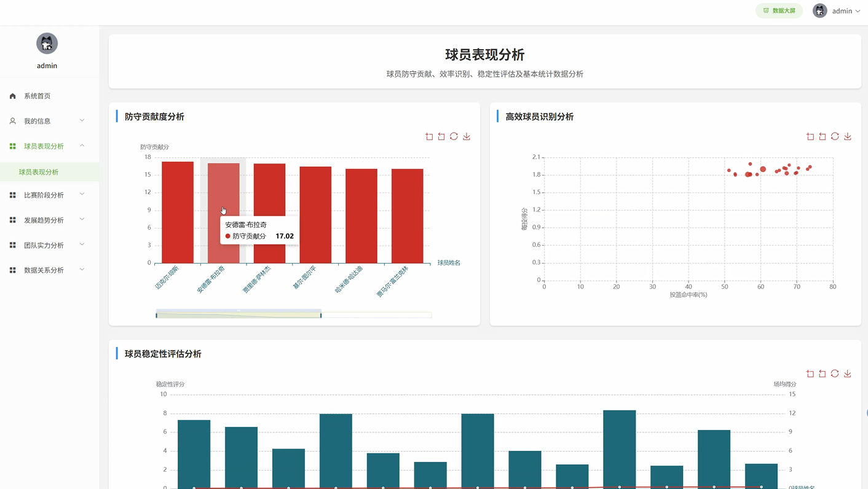Download 球员稳定性评估分析 chart as image
The height and width of the screenshot is (489, 868).
(x=848, y=374)
